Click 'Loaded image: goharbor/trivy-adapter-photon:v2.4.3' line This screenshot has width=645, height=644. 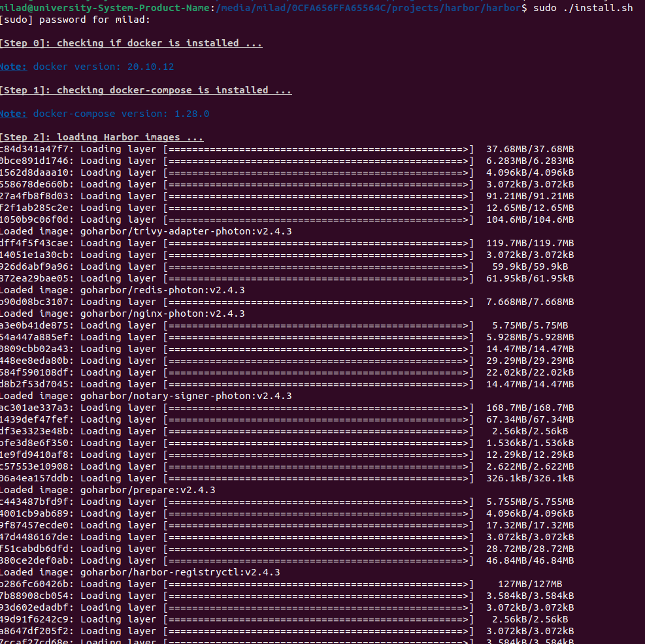(x=146, y=231)
